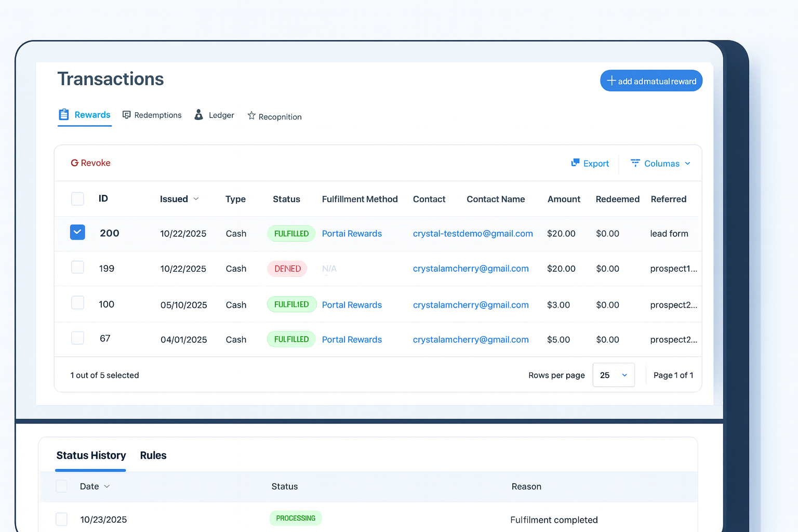Switch to the Rules tab

click(x=153, y=456)
